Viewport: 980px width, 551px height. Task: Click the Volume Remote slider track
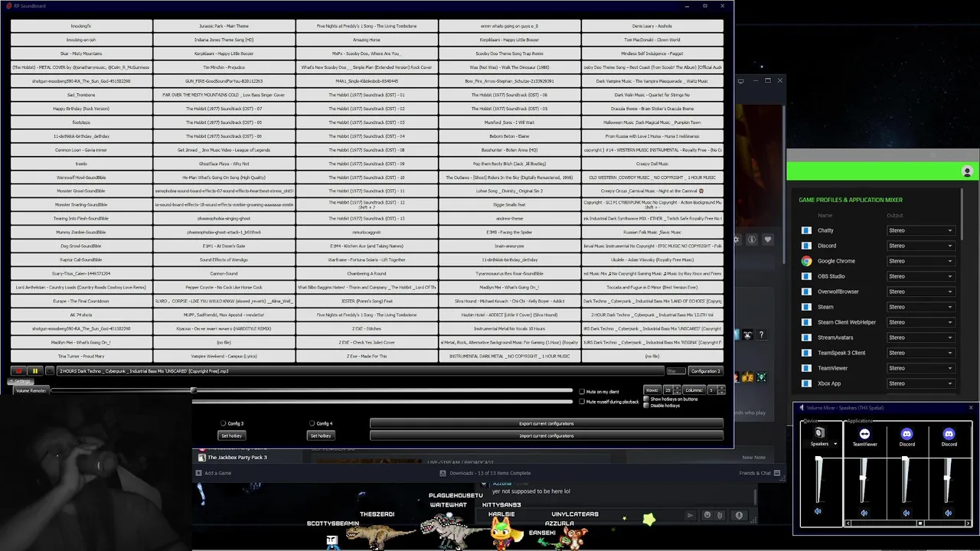pyautogui.click(x=312, y=390)
